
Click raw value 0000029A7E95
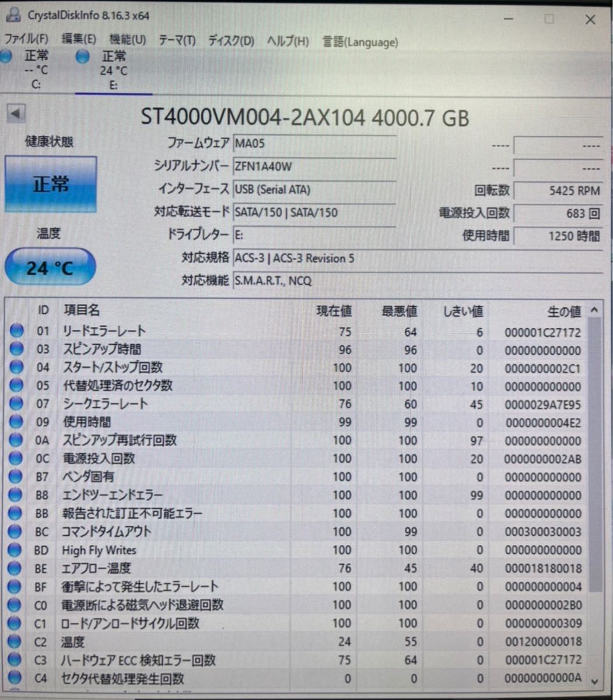point(543,405)
